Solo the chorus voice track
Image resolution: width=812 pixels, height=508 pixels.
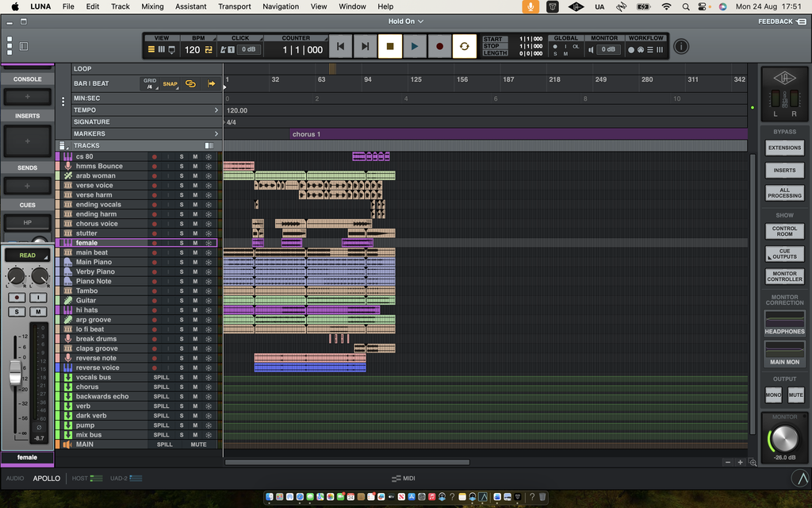182,223
